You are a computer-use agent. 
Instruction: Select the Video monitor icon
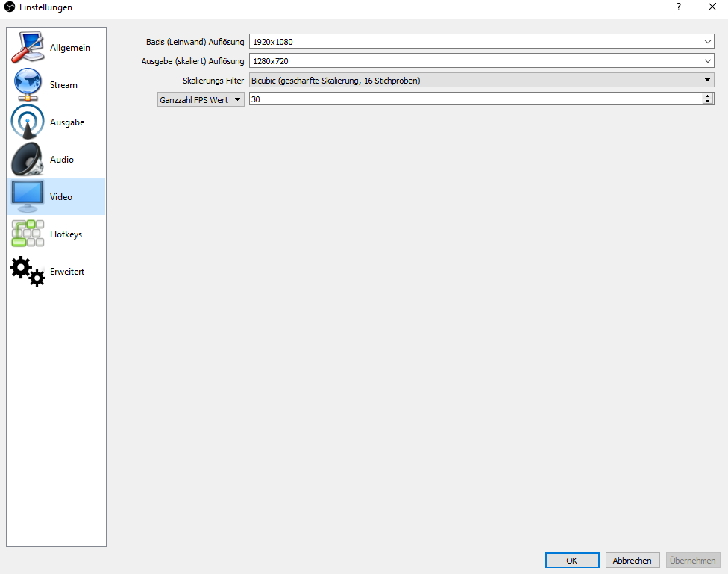point(28,197)
